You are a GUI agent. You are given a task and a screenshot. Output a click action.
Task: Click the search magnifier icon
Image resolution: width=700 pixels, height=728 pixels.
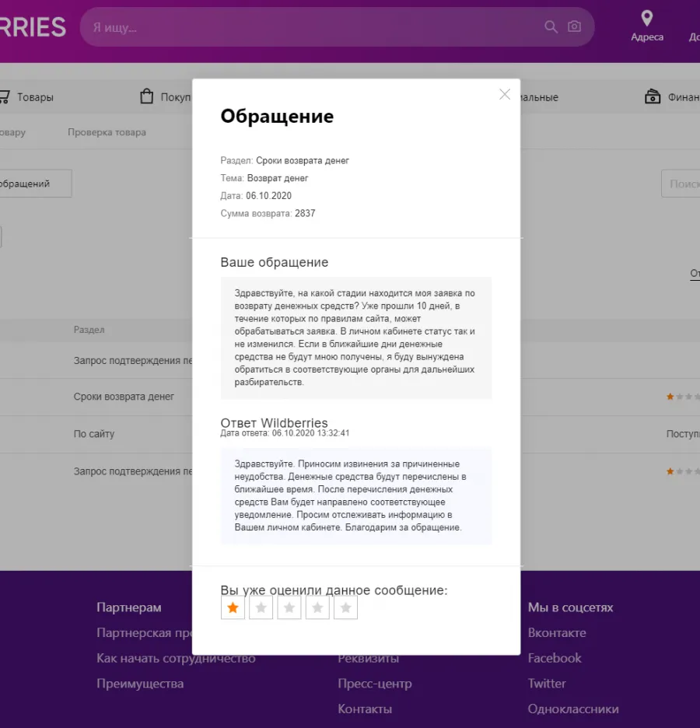(551, 27)
